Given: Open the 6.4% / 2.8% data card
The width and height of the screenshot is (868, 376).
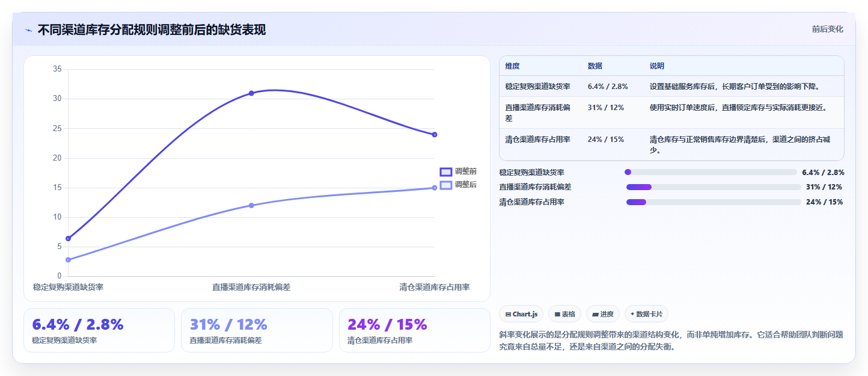Looking at the screenshot, I should (99, 330).
